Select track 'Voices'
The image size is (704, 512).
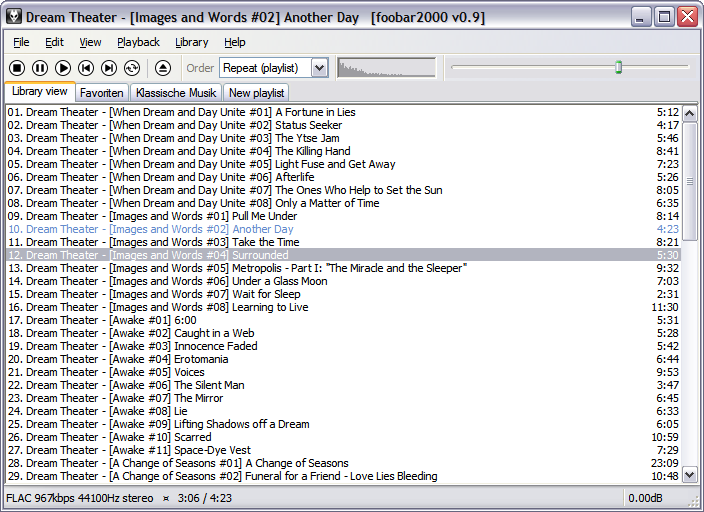click(x=343, y=372)
